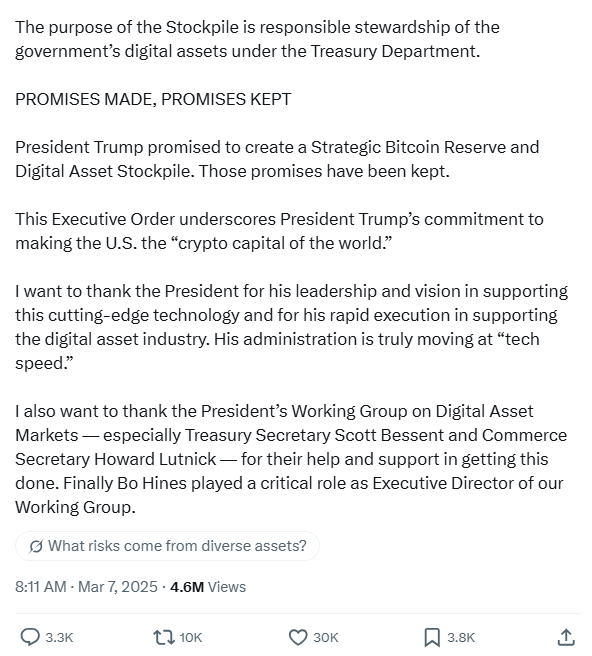Click the paragraph mentioning 'tech speed'
The image size is (592, 656).
tap(292, 327)
